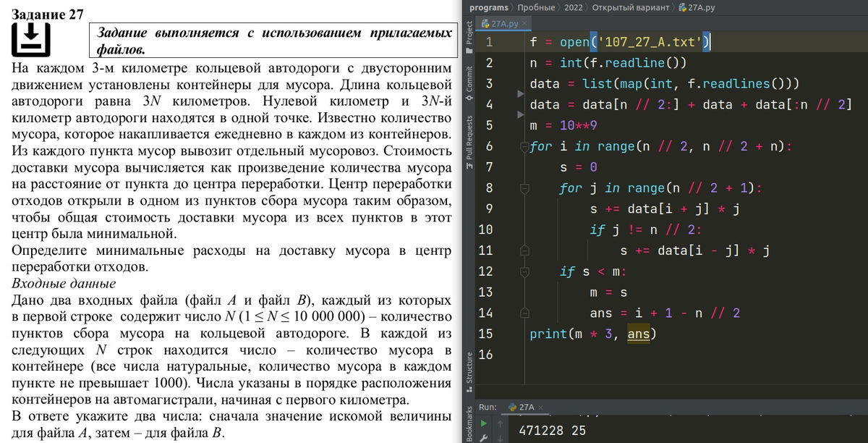Click the up arrow in Run panel
Image resolution: width=868 pixels, height=443 pixels.
pos(501,423)
